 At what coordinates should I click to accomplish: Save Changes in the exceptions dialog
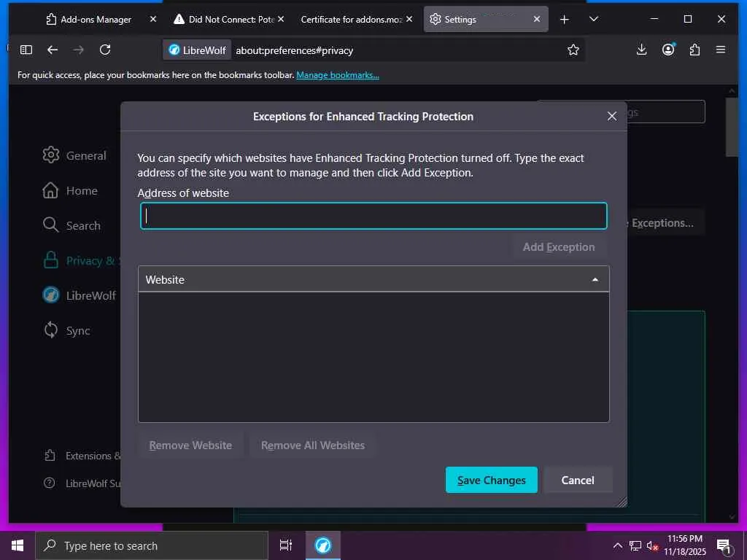[x=492, y=480]
